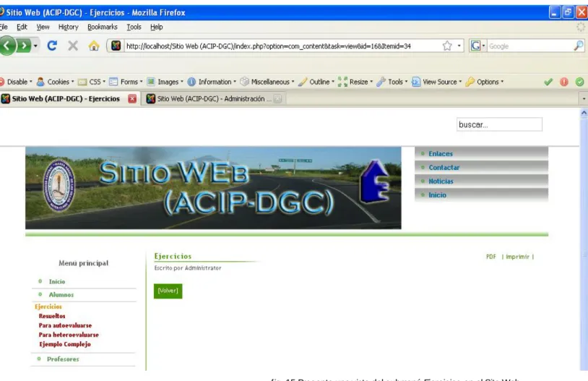The width and height of the screenshot is (588, 381).
Task: Open the address bar history dropdown
Action: [x=459, y=46]
